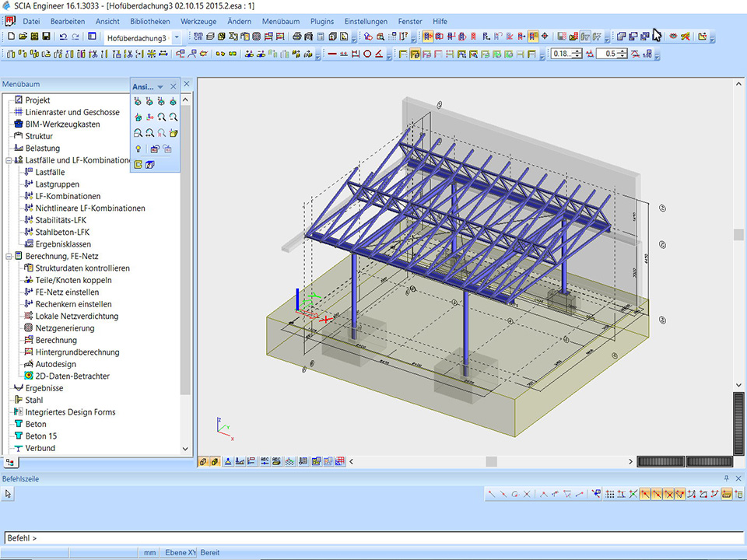This screenshot has width=747, height=560.
Task: Click the selection arrow in Befehlszeile
Action: click(9, 494)
